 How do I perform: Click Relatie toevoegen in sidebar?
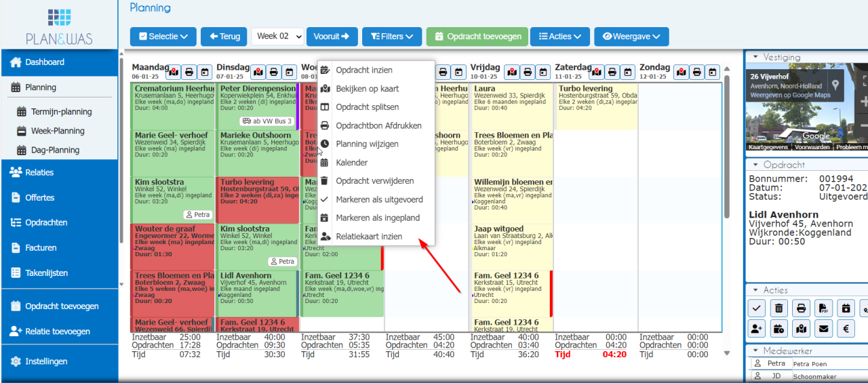(x=59, y=331)
